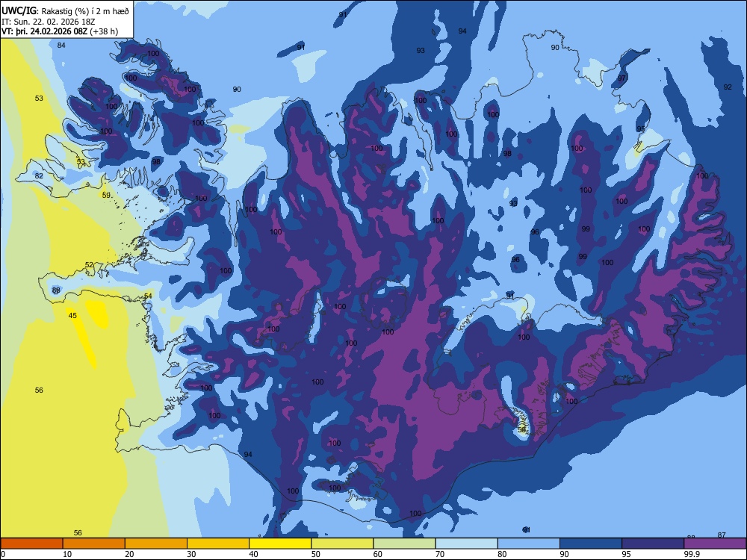
Task: Click the '84' humidity value on the map
Action: 61,46
